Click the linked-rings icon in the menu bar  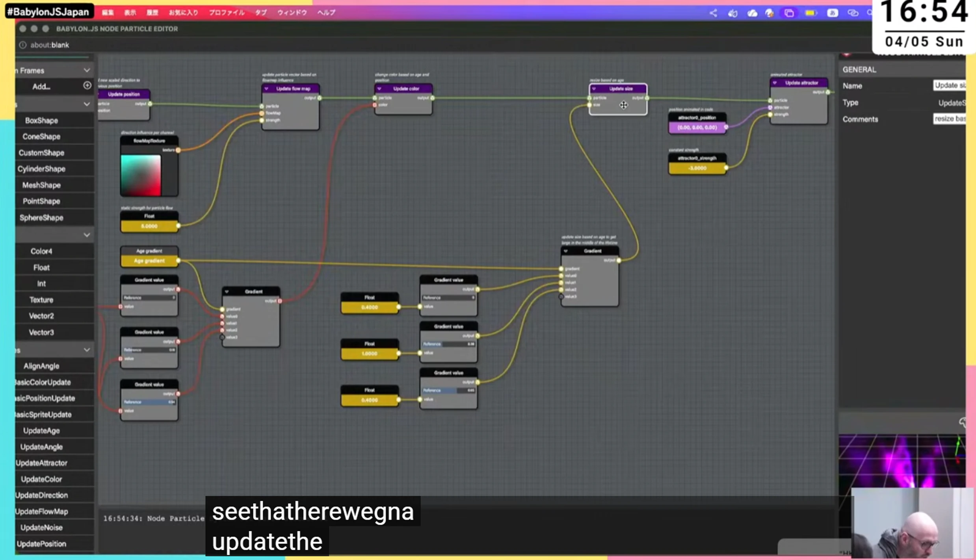(x=853, y=13)
